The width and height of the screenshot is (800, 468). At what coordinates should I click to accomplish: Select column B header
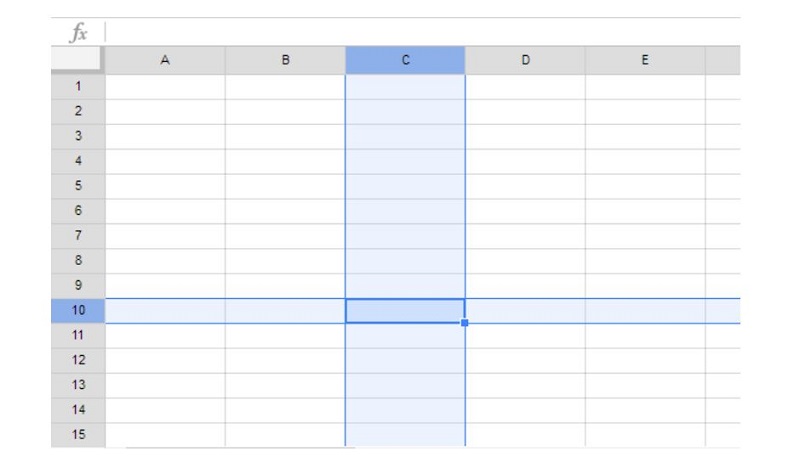(x=285, y=60)
